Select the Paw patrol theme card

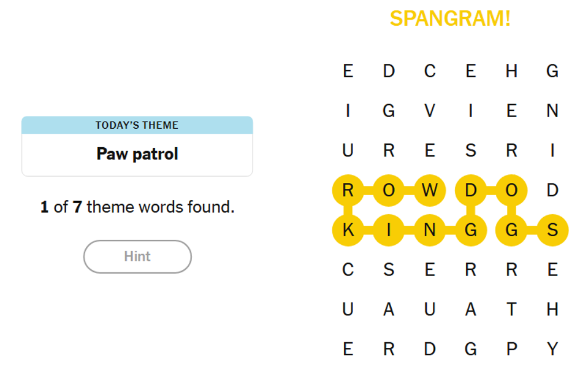(137, 153)
